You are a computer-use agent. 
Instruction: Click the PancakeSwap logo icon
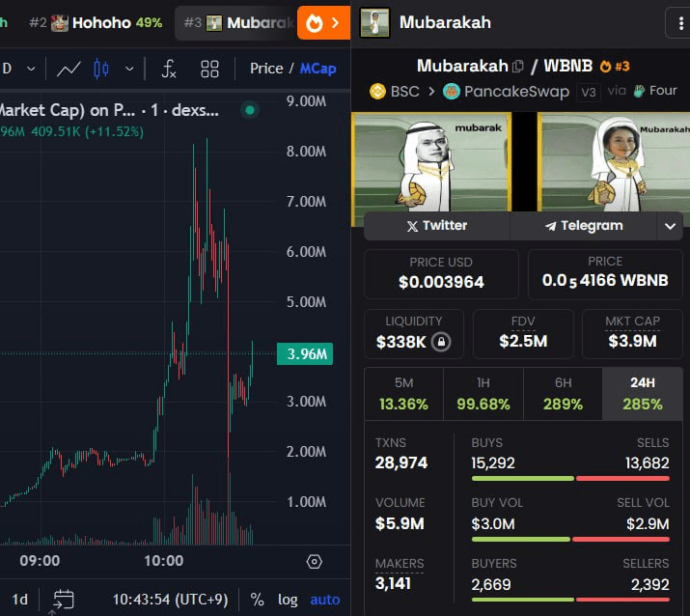coord(451,92)
